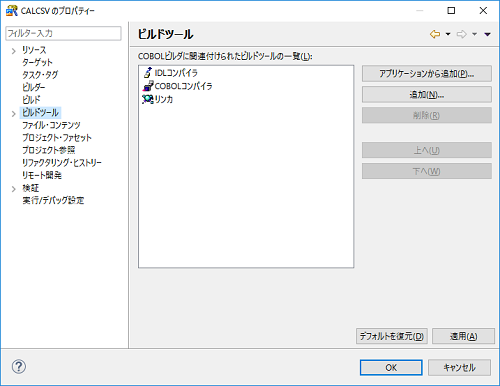Expand the 検証 tree node
This screenshot has width=500, height=386.
[x=14, y=189]
